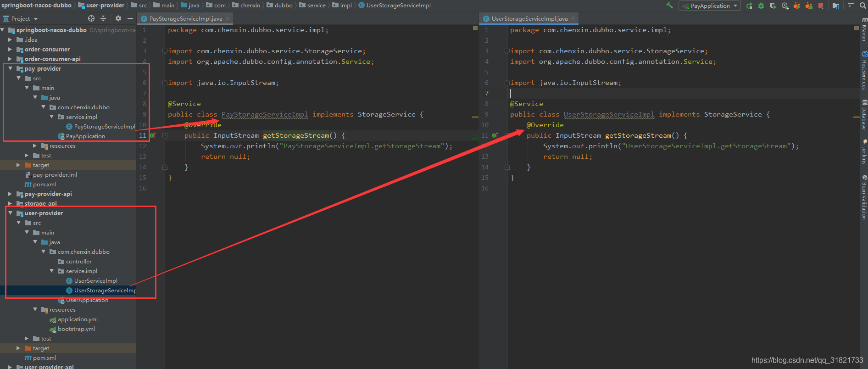This screenshot has height=369, width=868.
Task: Click getStorageStream method name in left editor
Action: (x=296, y=135)
